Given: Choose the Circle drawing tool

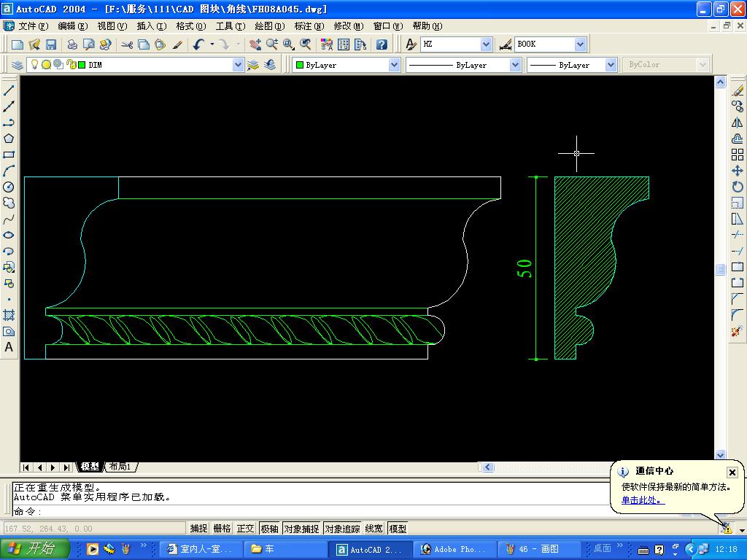Looking at the screenshot, I should [x=9, y=187].
